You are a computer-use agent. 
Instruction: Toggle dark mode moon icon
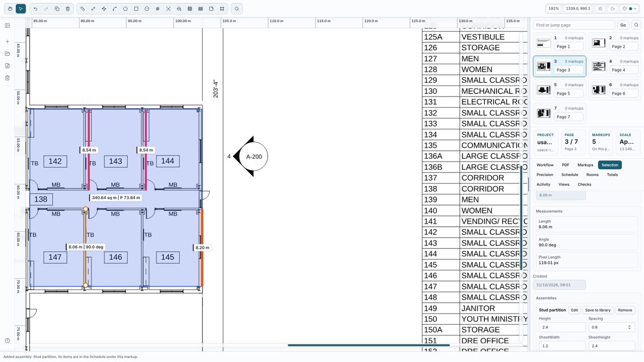click(x=612, y=9)
